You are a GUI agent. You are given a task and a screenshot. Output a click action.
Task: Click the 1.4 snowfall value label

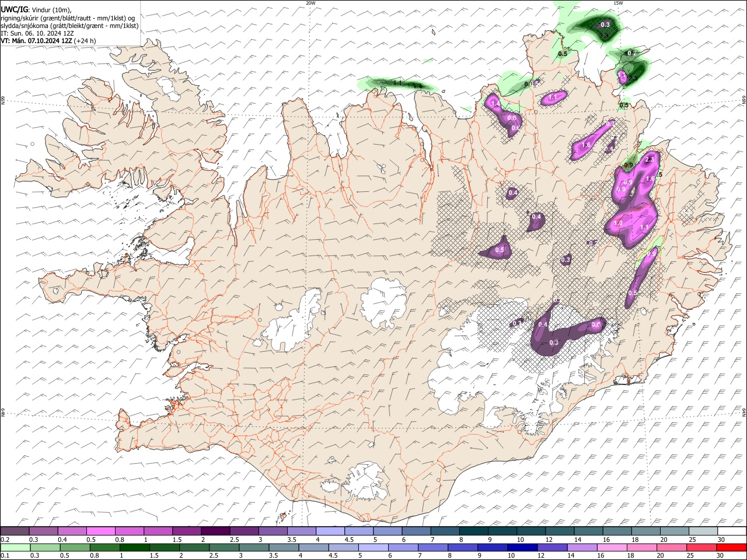[496, 104]
